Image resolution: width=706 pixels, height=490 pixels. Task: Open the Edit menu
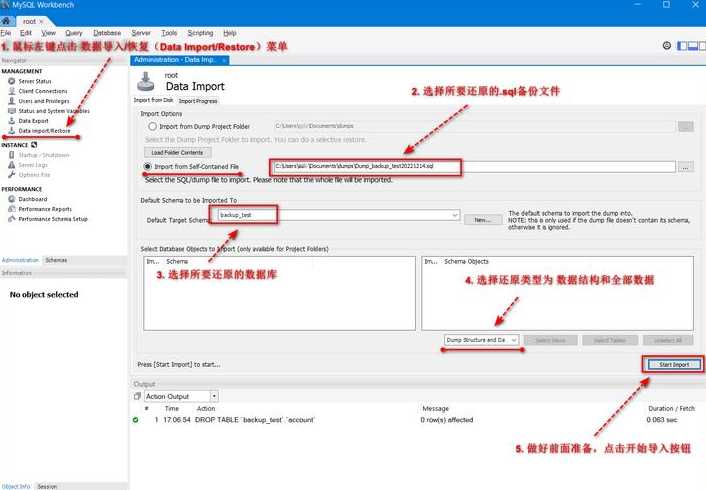(26, 33)
